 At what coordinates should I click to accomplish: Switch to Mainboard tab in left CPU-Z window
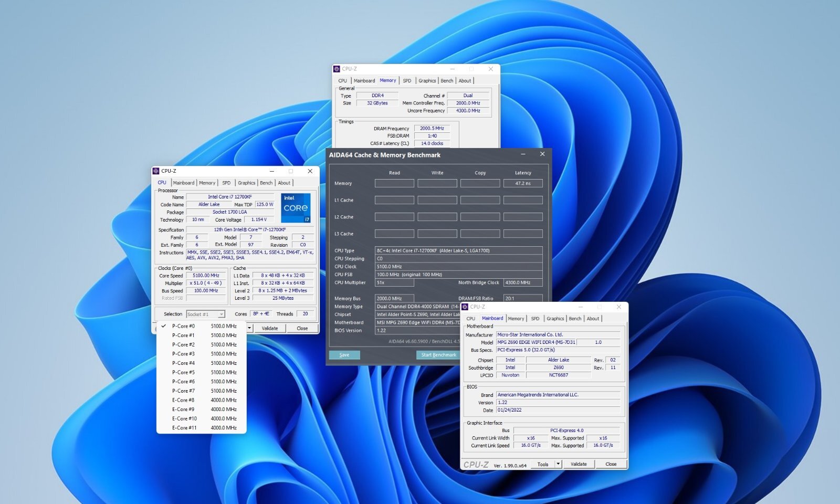click(184, 183)
